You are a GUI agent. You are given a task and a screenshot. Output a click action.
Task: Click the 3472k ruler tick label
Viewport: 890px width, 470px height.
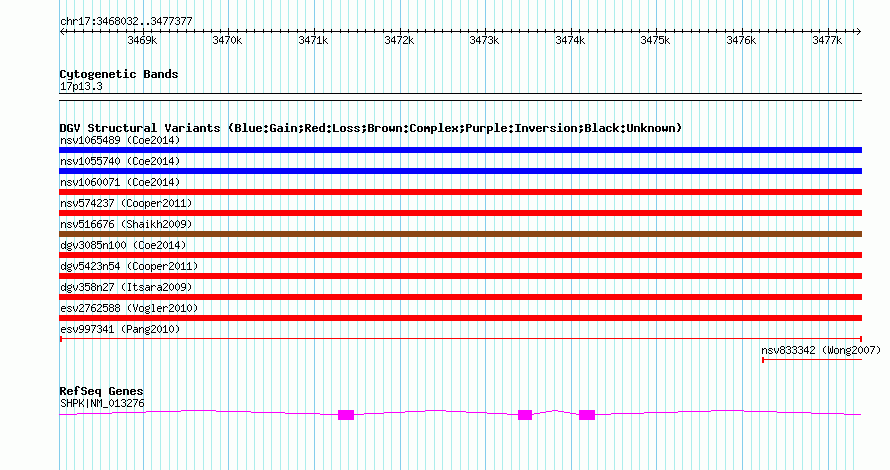coord(399,41)
